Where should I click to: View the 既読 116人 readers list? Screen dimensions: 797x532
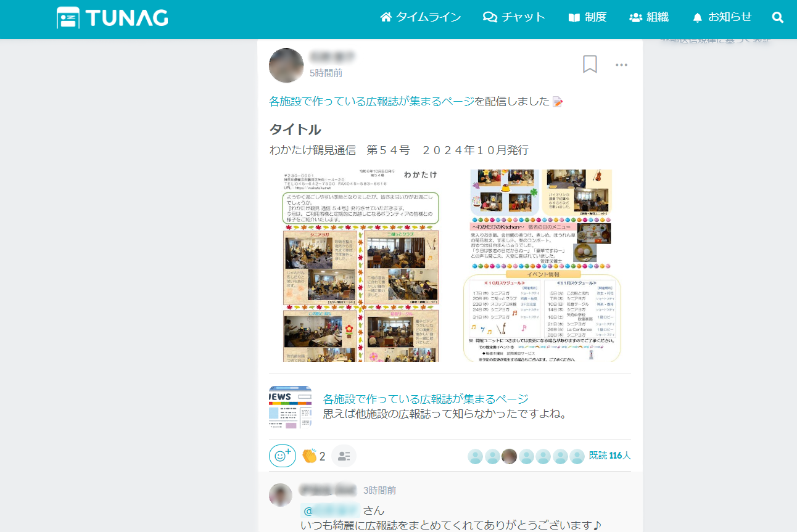click(x=609, y=456)
